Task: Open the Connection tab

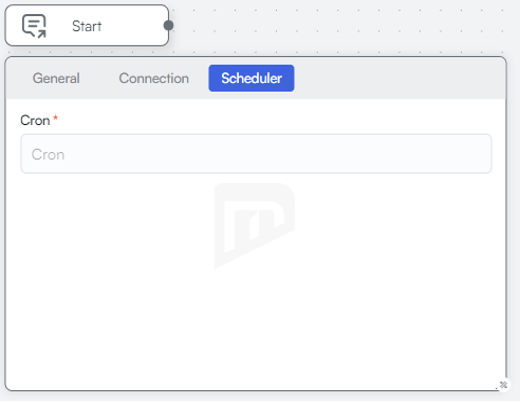Action: click(x=154, y=78)
